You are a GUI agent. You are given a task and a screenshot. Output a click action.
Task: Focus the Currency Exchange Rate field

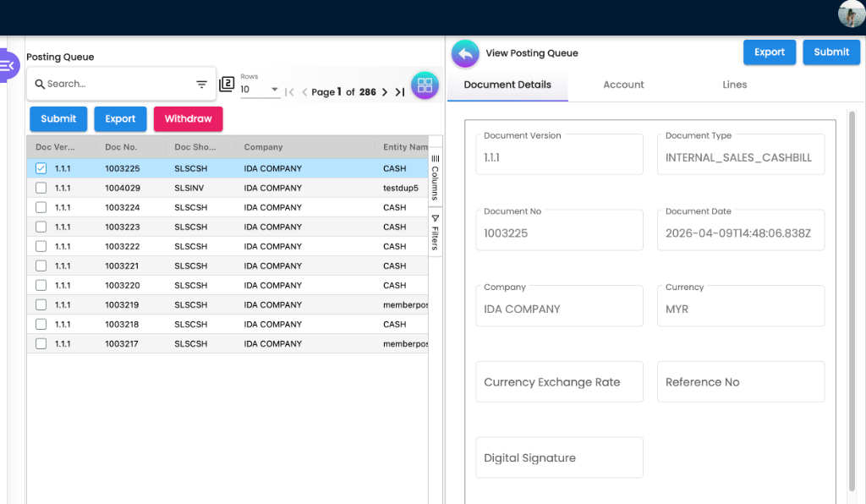tap(559, 381)
